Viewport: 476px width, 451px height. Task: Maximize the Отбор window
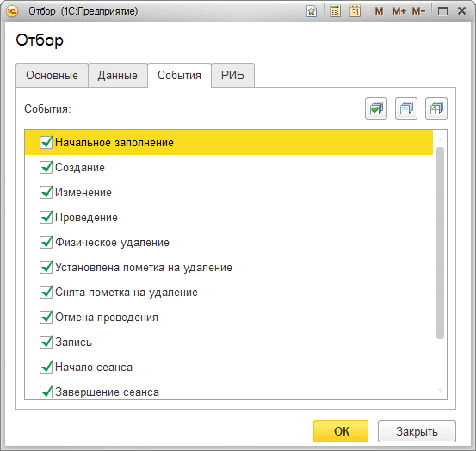coord(442,11)
